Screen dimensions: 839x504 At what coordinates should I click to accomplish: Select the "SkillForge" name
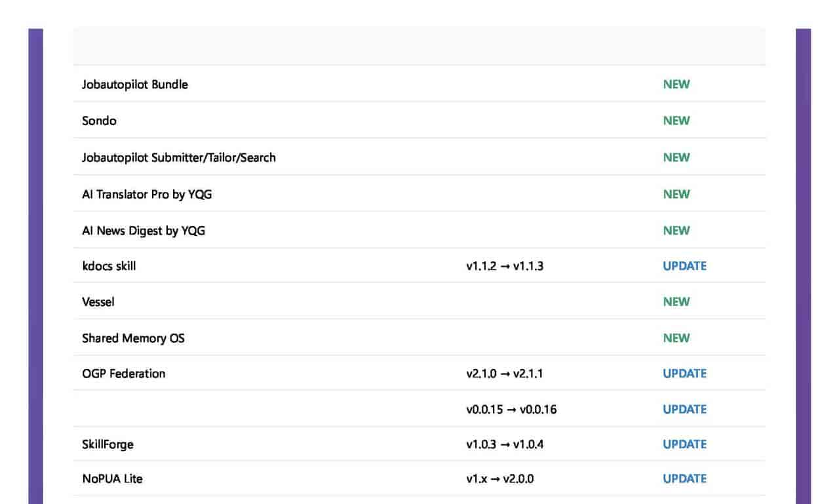coord(107,444)
